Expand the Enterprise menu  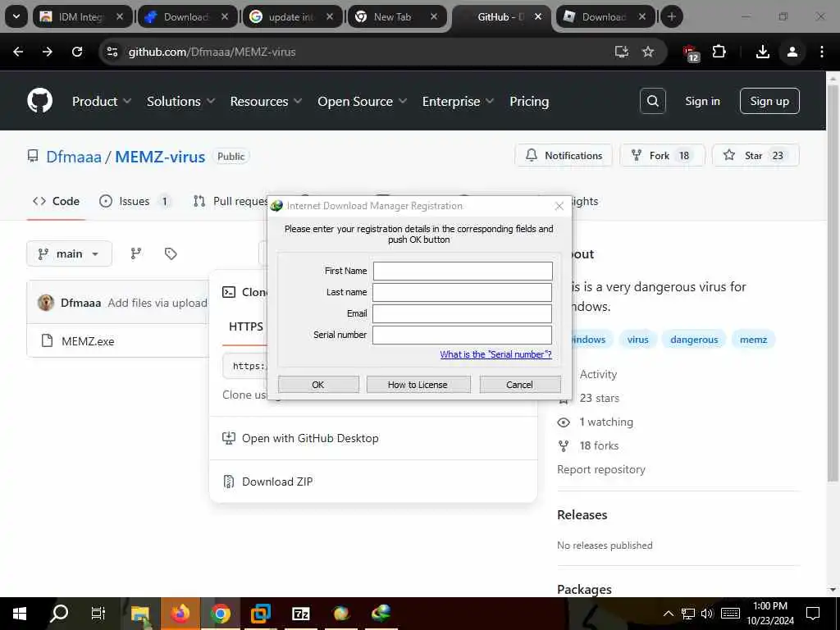pos(458,101)
